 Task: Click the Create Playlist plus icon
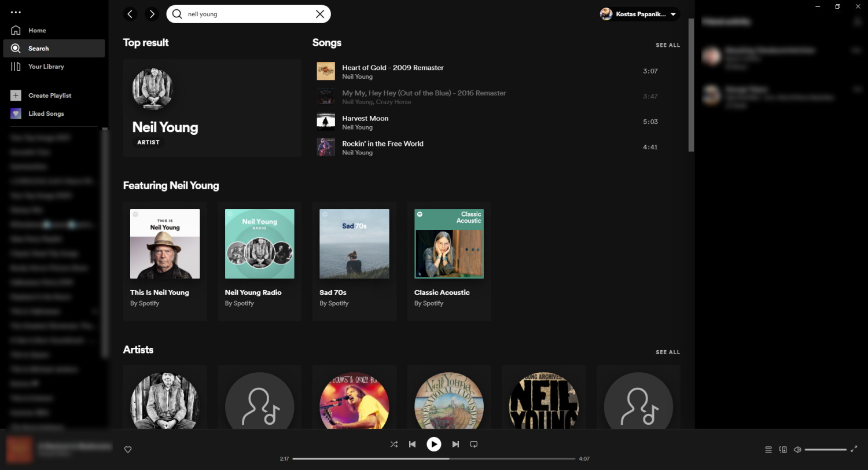(16, 96)
